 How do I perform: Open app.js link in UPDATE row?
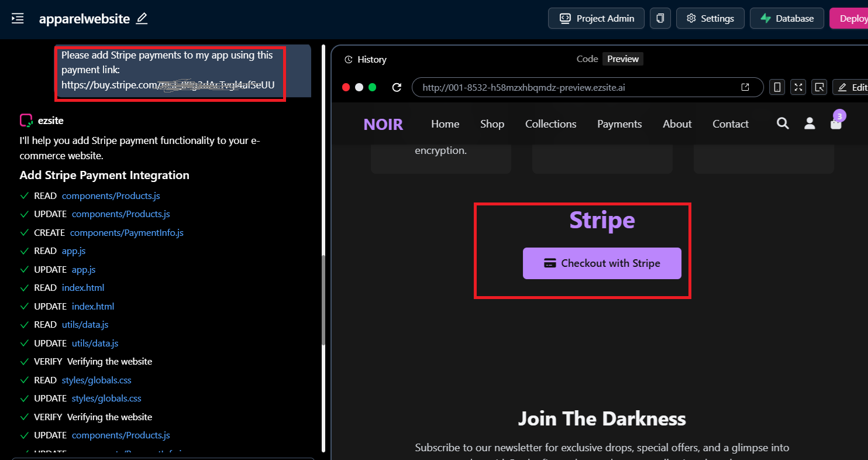tap(84, 269)
